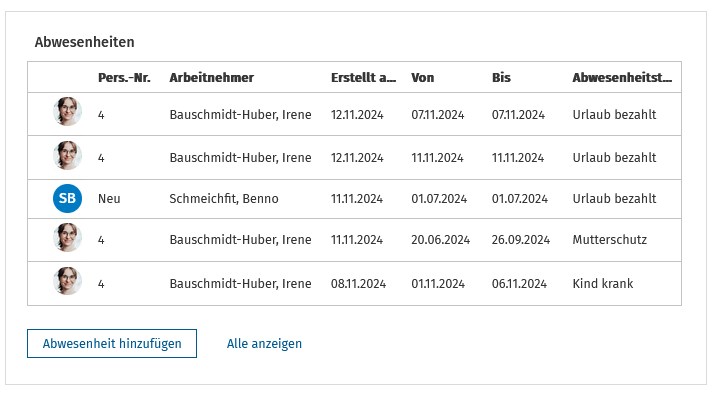This screenshot has width=715, height=396.
Task: Sort by the Bis column header
Action: point(501,78)
